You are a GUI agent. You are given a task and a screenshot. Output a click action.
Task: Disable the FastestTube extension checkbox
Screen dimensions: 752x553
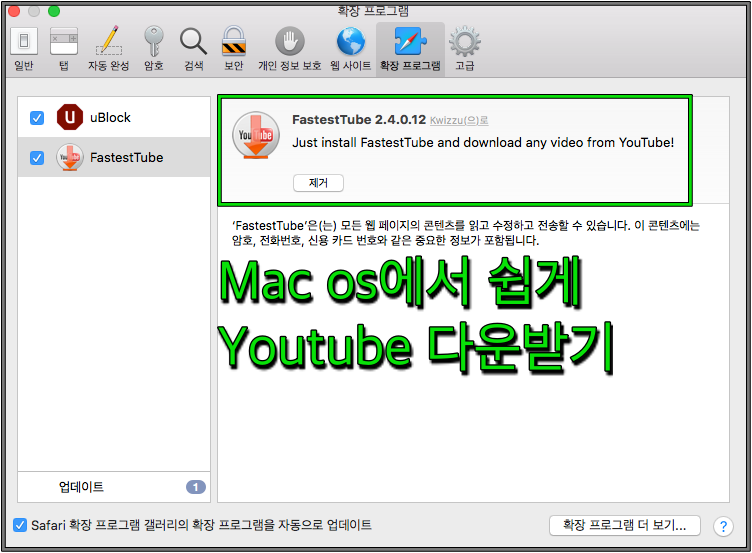37,158
